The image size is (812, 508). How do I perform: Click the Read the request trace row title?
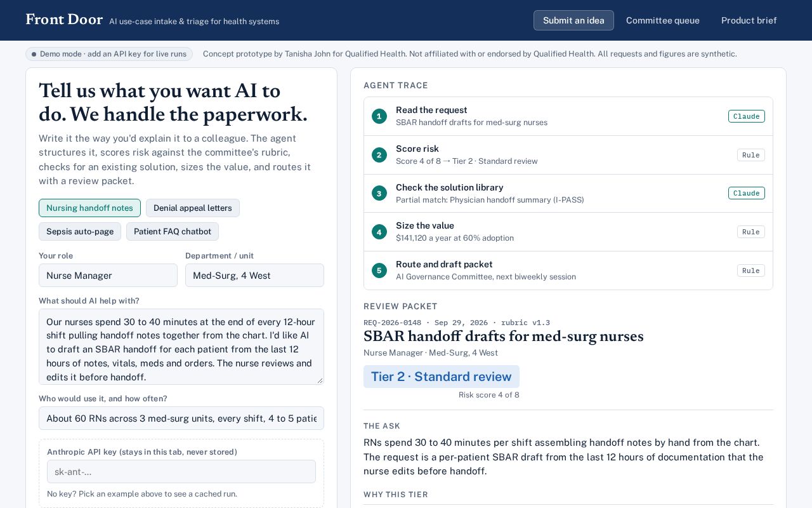coord(431,110)
